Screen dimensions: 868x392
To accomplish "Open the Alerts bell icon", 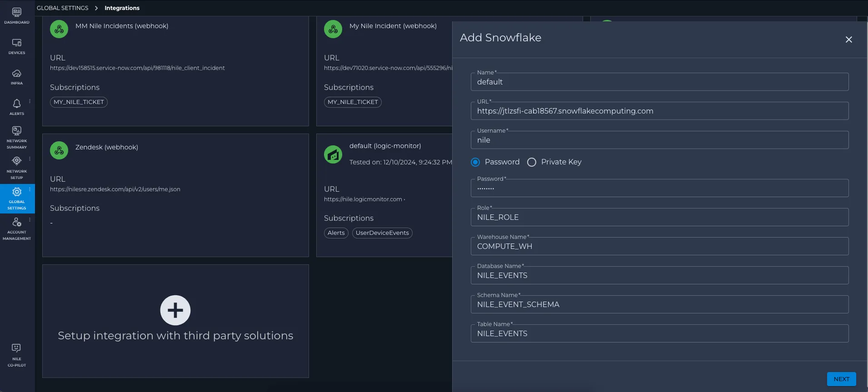I will [17, 104].
